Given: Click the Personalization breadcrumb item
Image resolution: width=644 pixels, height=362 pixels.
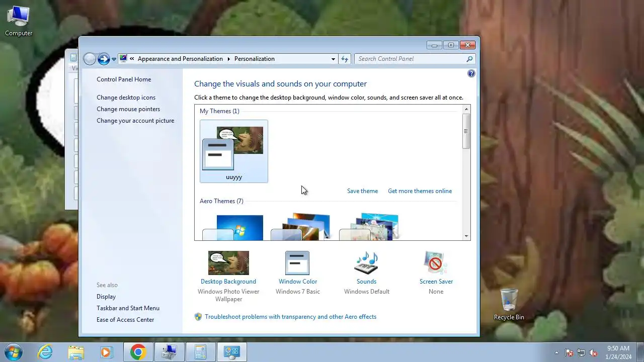Looking at the screenshot, I should tap(255, 59).
